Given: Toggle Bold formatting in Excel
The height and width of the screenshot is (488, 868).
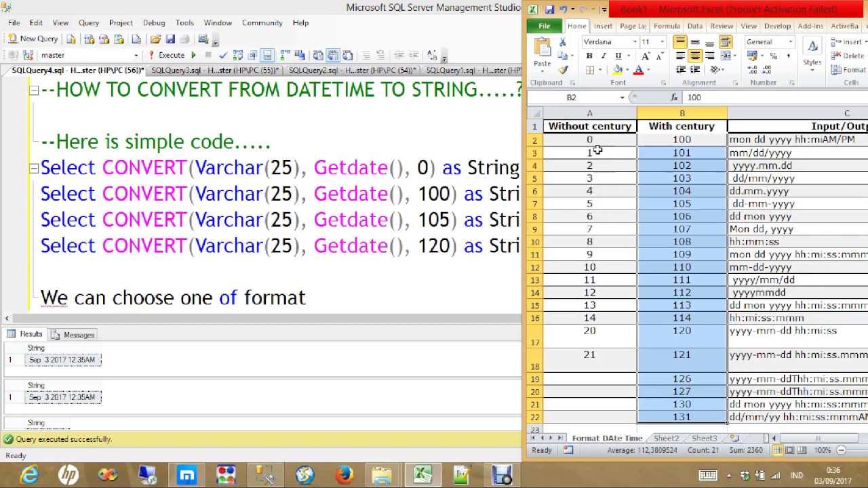Looking at the screenshot, I should tap(589, 56).
